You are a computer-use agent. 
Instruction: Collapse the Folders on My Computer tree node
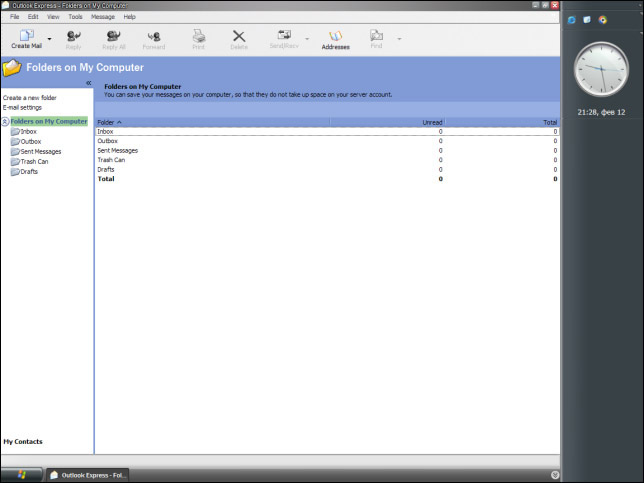tap(5, 122)
